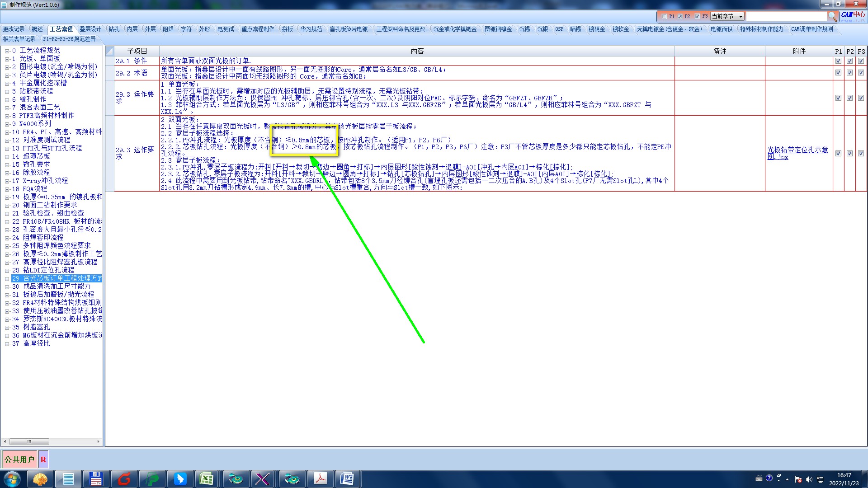Click the 公共用户 user button
Viewport: 868px width, 488px height.
19,460
